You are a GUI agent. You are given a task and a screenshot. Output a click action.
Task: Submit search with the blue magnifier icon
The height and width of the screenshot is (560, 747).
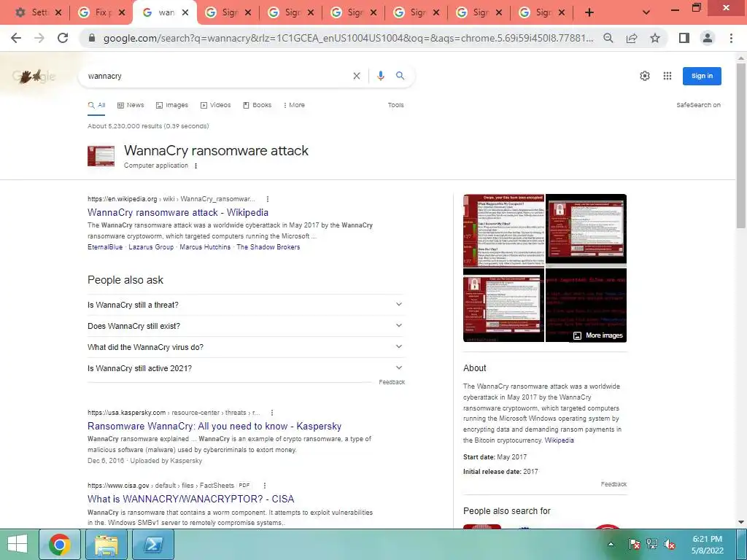400,76
